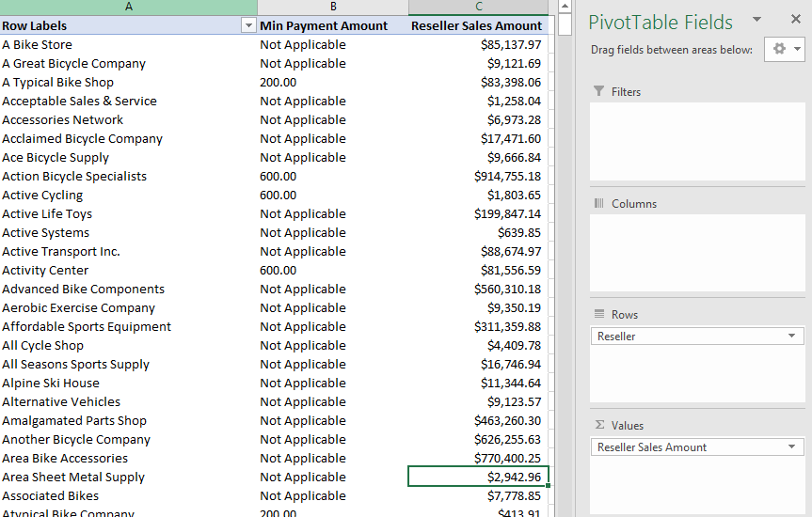Image resolution: width=812 pixels, height=517 pixels.
Task: Select column A header
Action: coord(128,8)
